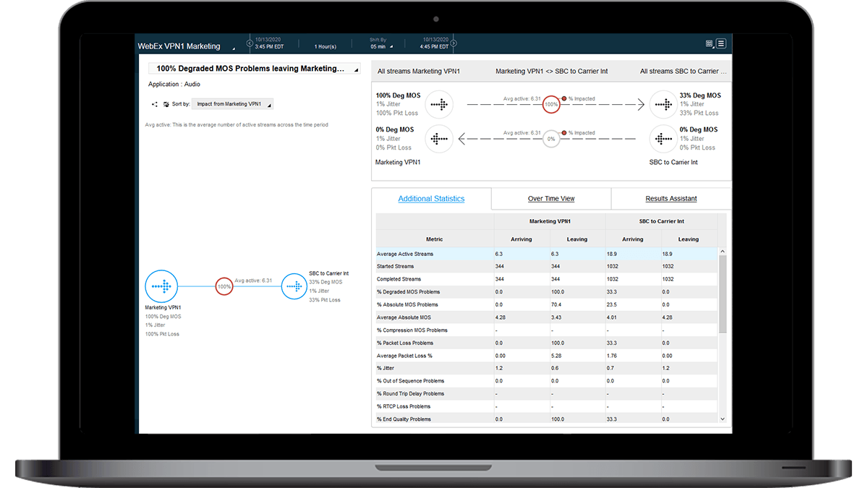Click the Application : Audio label
This screenshot has width=868, height=488.
pyautogui.click(x=174, y=85)
